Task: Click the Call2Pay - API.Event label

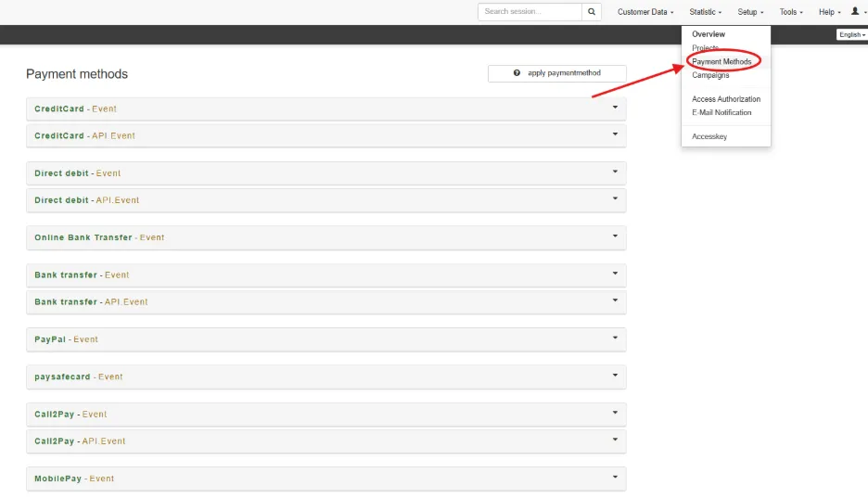Action: click(x=81, y=441)
